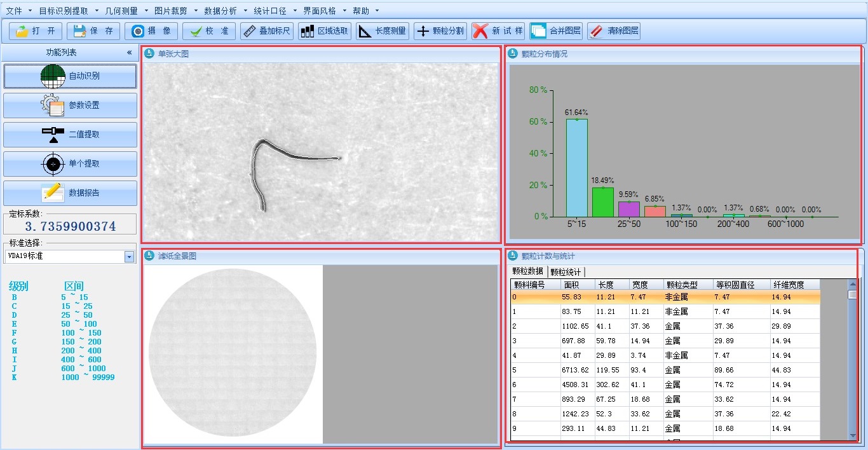
Task: Open the 数据分析 menu
Action: click(220, 11)
